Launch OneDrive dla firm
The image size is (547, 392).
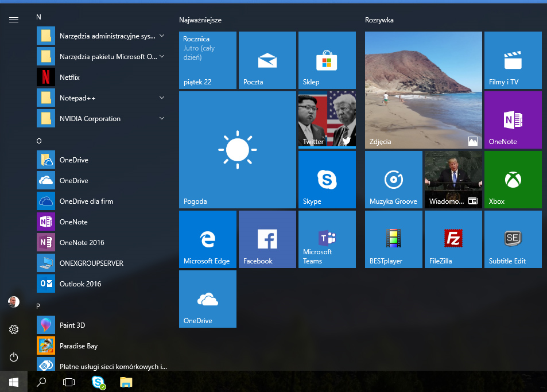click(x=102, y=201)
